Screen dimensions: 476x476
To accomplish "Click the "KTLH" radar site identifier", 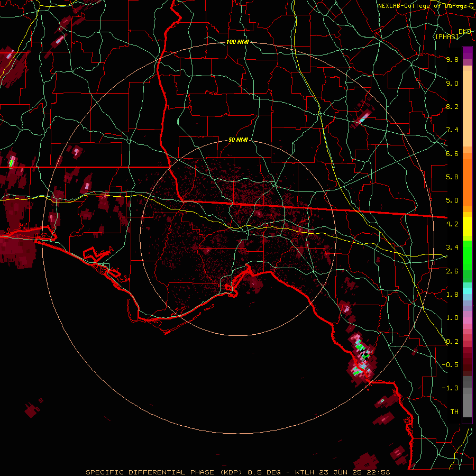I will coord(304,472).
